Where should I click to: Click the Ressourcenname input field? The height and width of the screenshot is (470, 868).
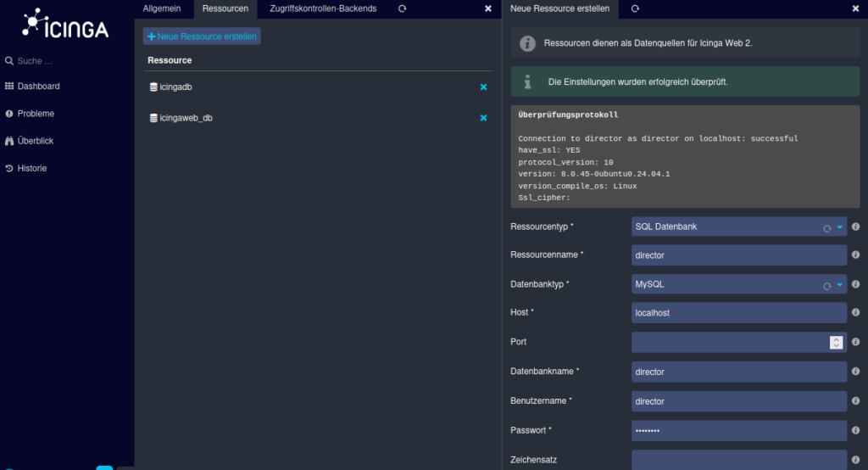click(739, 255)
